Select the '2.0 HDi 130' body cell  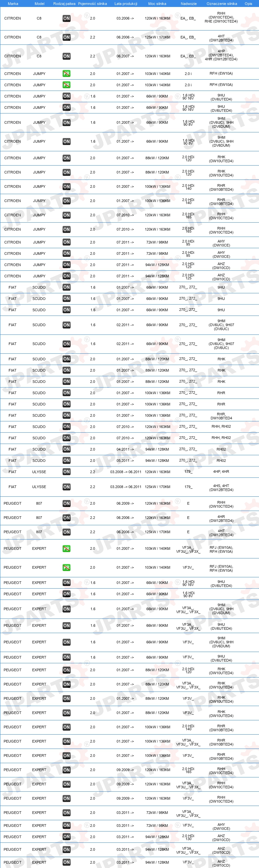(188, 837)
